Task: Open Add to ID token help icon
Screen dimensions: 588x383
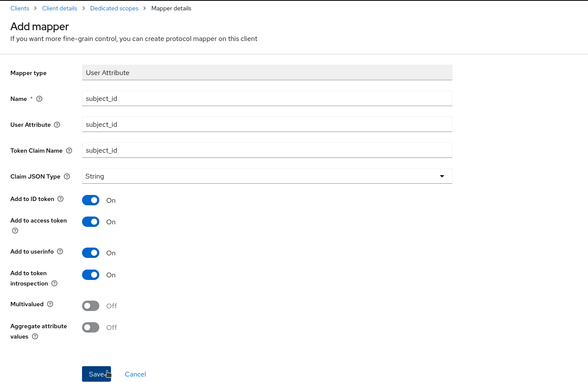Action: [60, 199]
